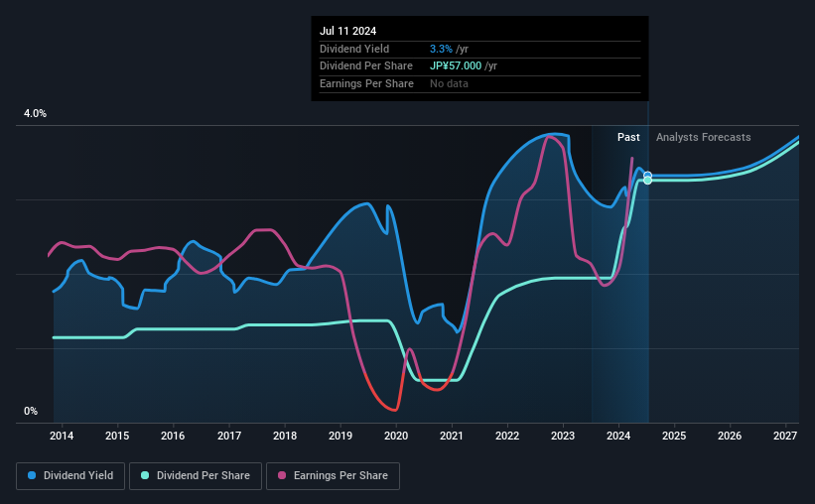Select the 2014 label on the x-axis

pos(62,436)
